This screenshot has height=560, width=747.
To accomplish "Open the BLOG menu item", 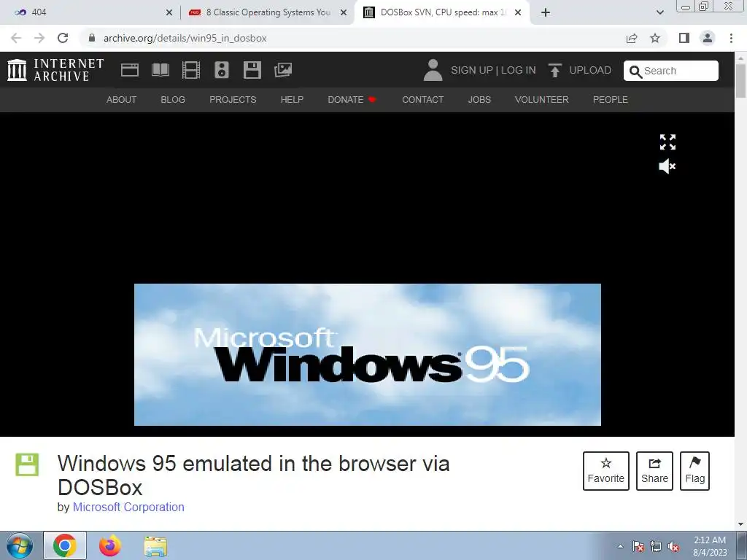I will 173,99.
